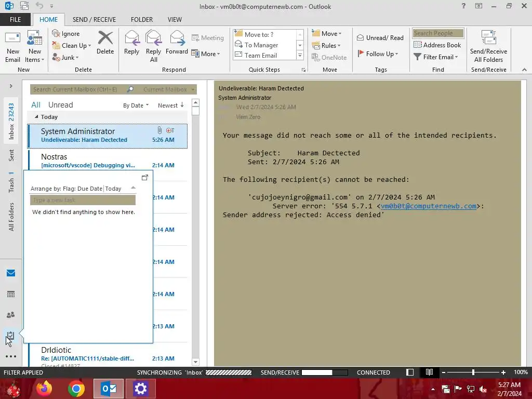The image size is (532, 399).
Task: Switch to the SEND / RECEIVE tab
Action: [x=95, y=20]
